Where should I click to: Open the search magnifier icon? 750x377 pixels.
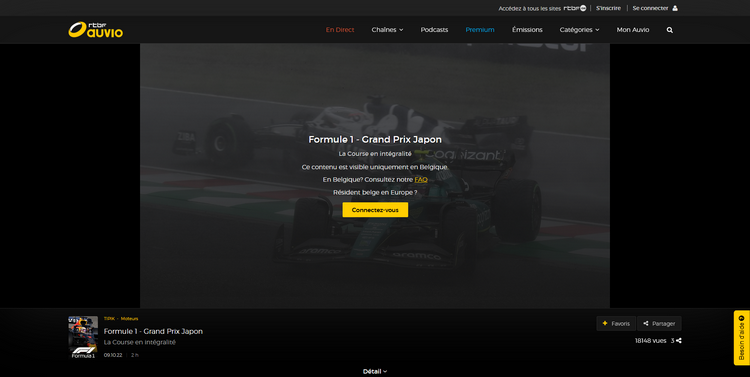click(670, 30)
